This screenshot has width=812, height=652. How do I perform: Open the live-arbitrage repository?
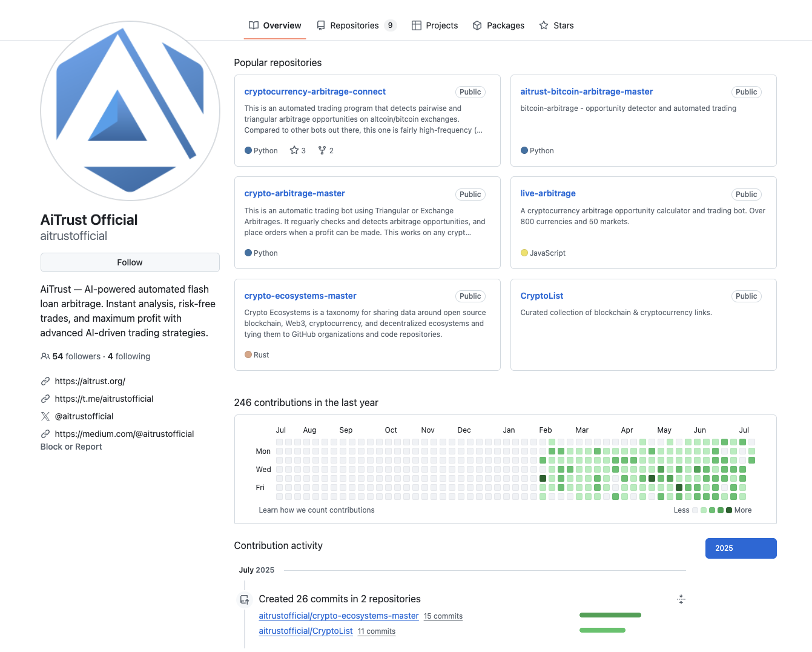click(548, 193)
